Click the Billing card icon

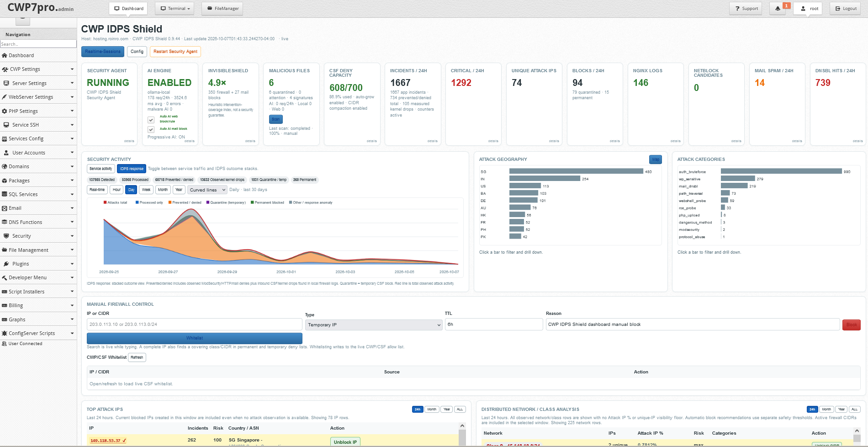[5, 305]
